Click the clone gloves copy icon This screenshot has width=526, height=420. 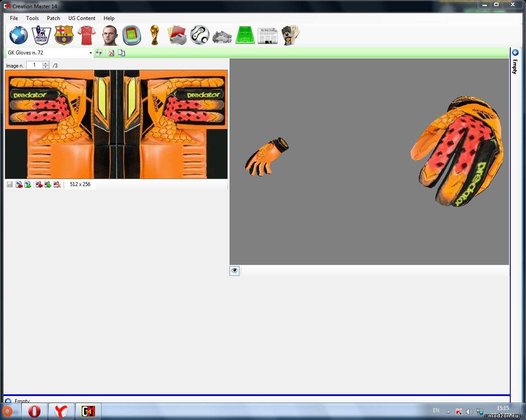(121, 53)
